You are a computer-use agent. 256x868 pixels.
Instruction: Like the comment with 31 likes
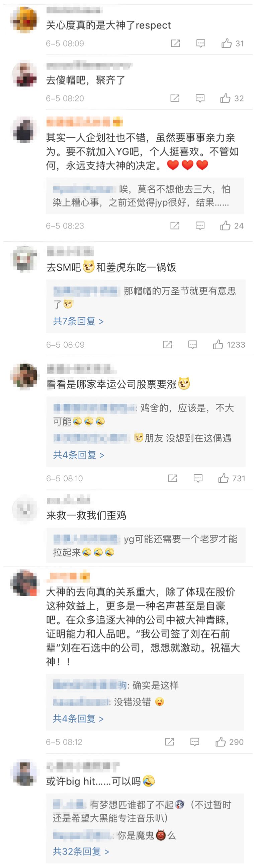[x=232, y=43]
